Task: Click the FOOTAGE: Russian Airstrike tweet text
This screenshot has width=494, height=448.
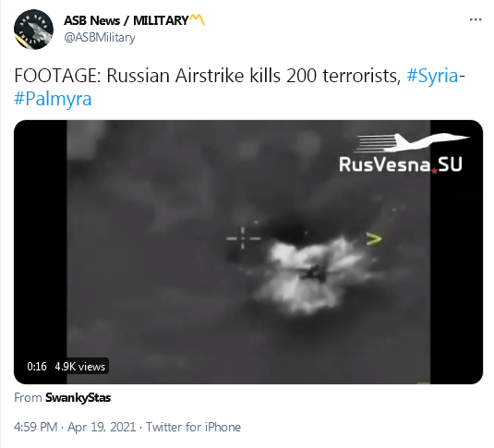Action: [x=208, y=76]
